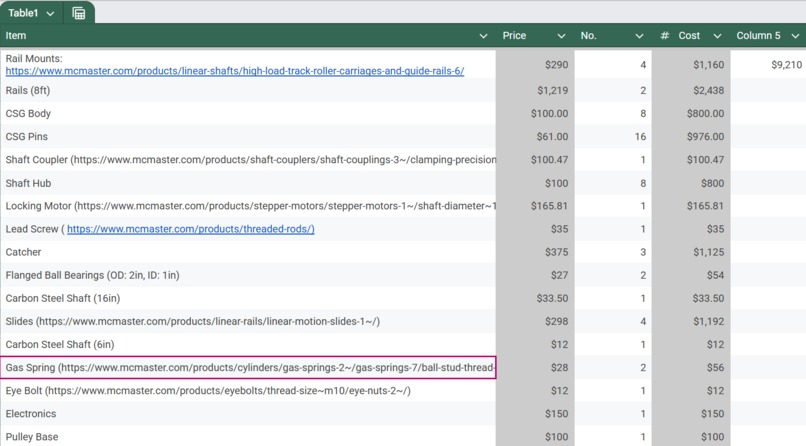Select the Flanged Ball Bearings cell
This screenshot has width=806, height=446.
click(248, 275)
